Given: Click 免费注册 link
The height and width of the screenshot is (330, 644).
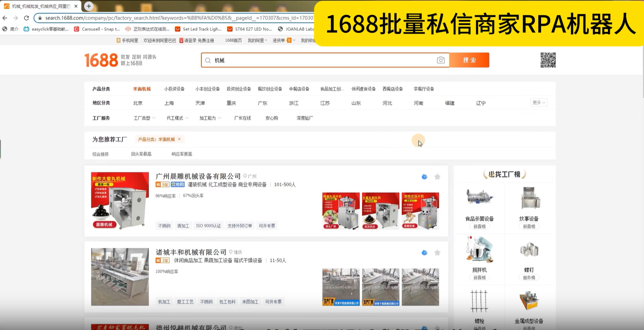Looking at the screenshot, I should [206, 40].
